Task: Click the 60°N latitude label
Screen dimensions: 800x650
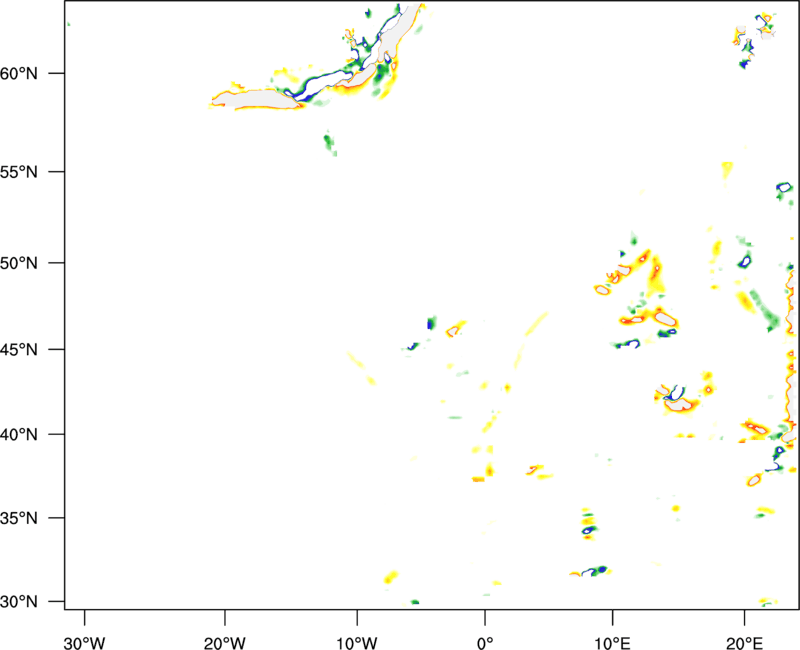Action: pos(19,73)
